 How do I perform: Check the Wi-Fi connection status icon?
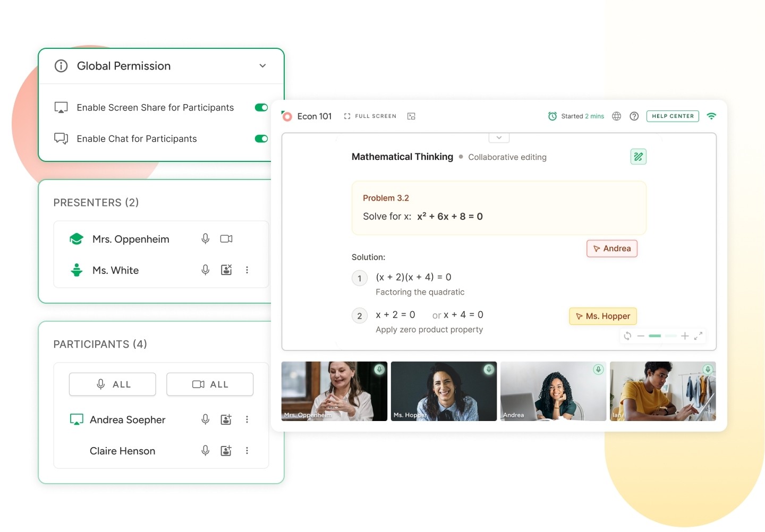[x=711, y=116]
